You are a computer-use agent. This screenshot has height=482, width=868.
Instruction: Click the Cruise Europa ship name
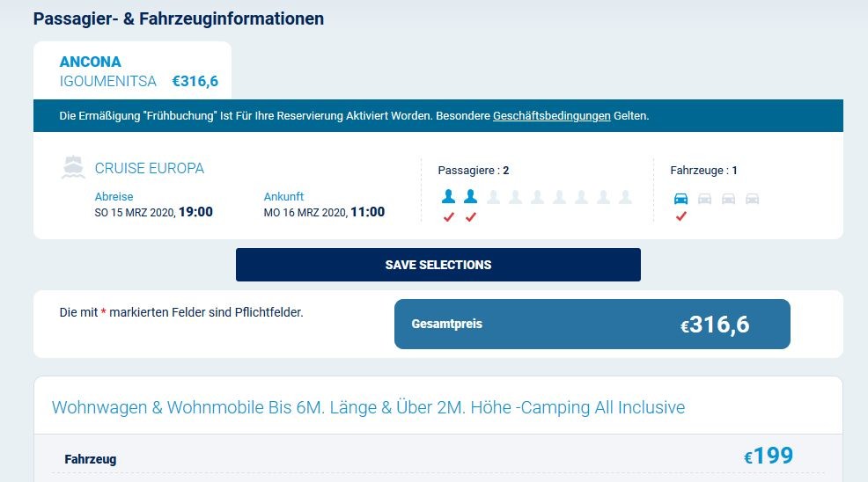tap(150, 168)
